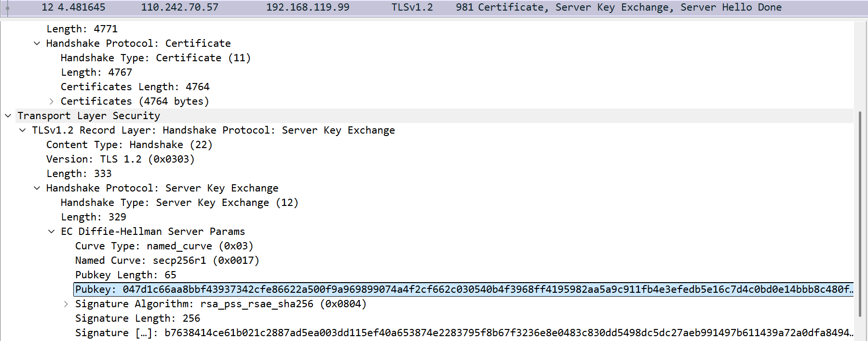Expand the Certificates (4764 bytes) node
This screenshot has width=868, height=341.
coord(51,101)
